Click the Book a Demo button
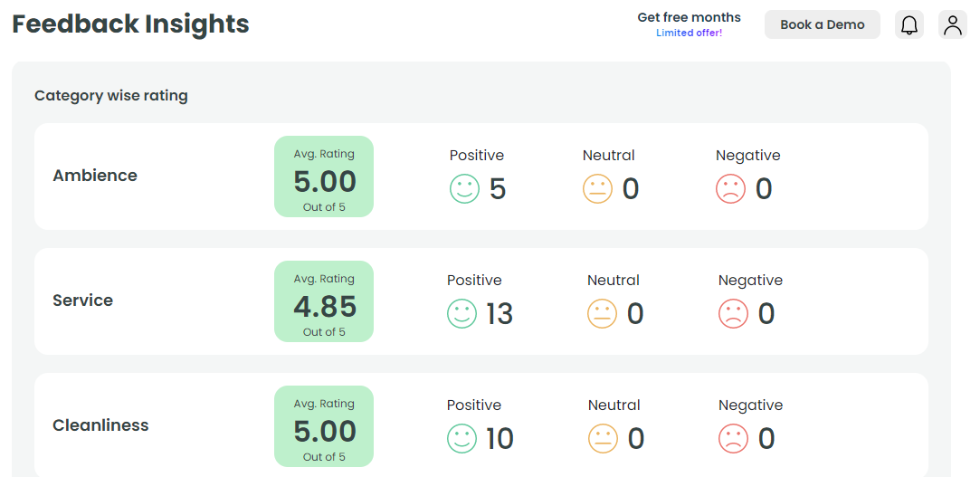 (x=823, y=24)
